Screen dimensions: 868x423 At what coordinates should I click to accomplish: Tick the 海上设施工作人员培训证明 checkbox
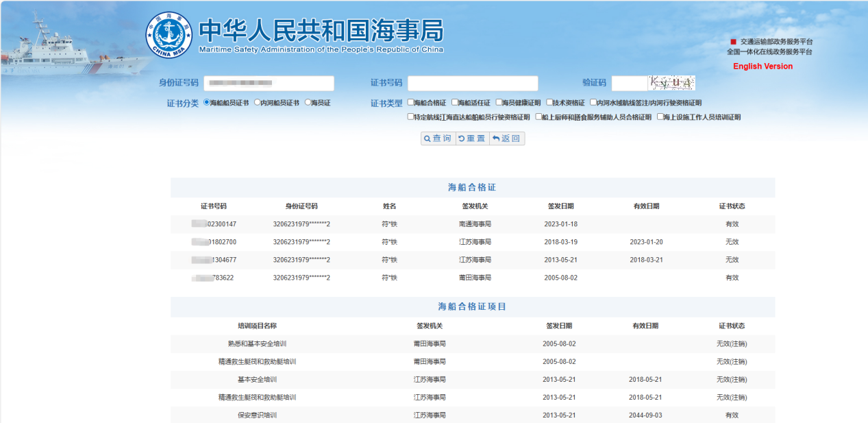click(660, 117)
